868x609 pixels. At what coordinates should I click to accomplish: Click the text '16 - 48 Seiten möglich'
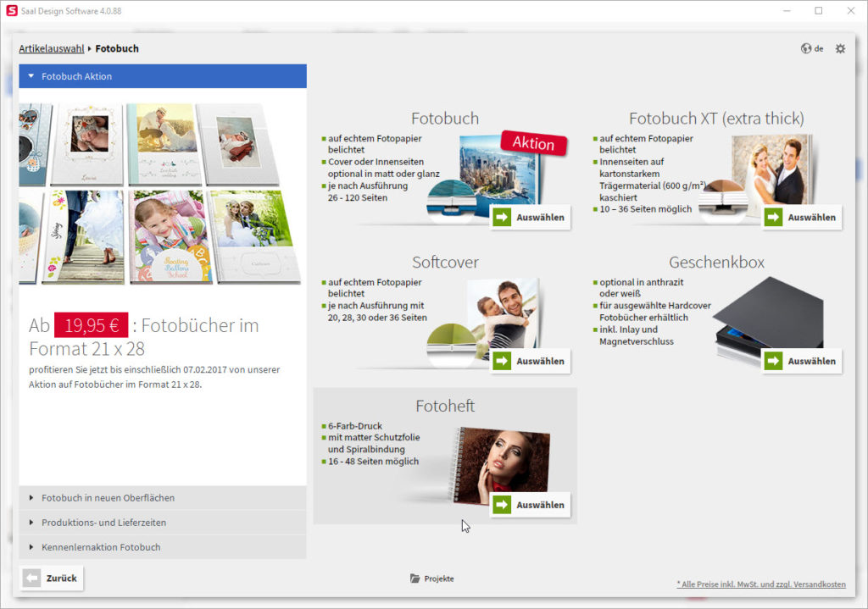click(373, 462)
